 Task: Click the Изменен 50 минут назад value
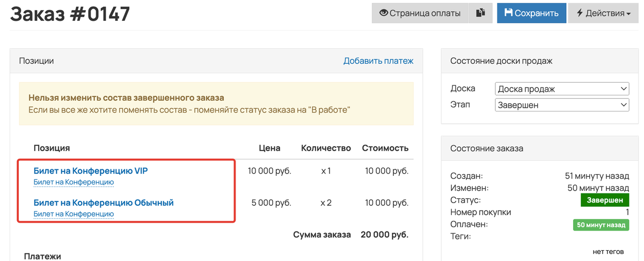coord(598,188)
